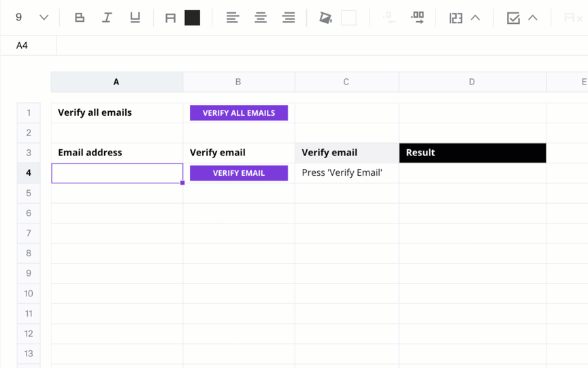Select row 4 header
The image size is (588, 368).
click(x=29, y=172)
